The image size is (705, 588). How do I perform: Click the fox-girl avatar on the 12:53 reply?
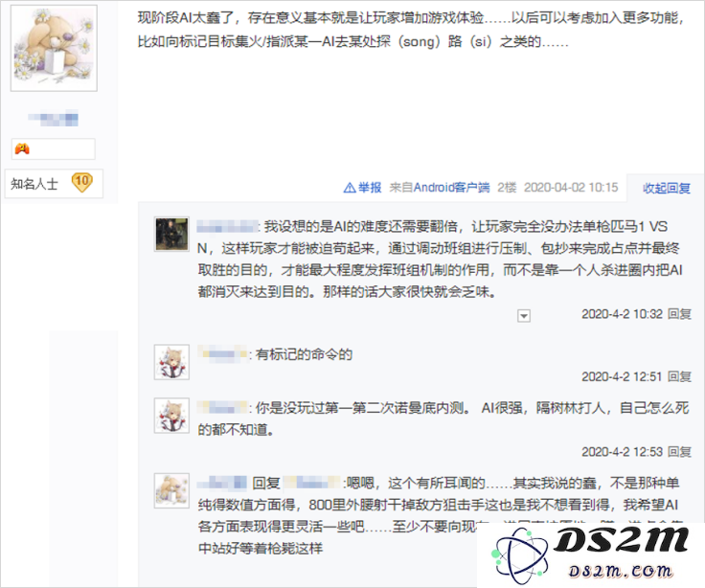(171, 416)
